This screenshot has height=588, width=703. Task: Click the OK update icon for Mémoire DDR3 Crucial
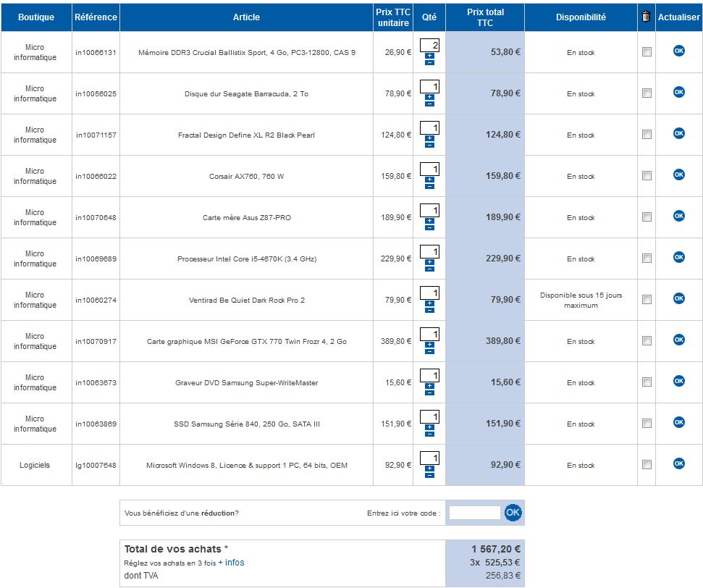679,51
